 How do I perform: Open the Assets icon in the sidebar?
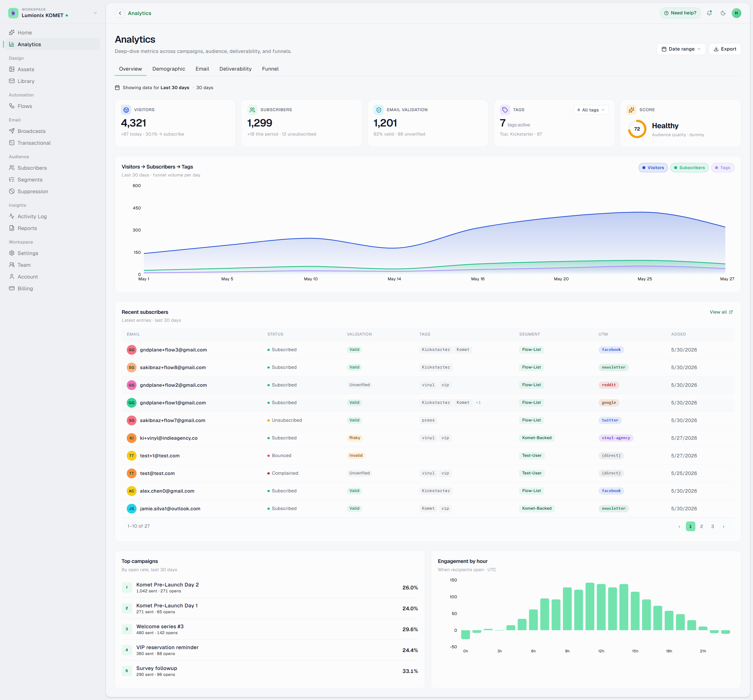click(x=12, y=69)
